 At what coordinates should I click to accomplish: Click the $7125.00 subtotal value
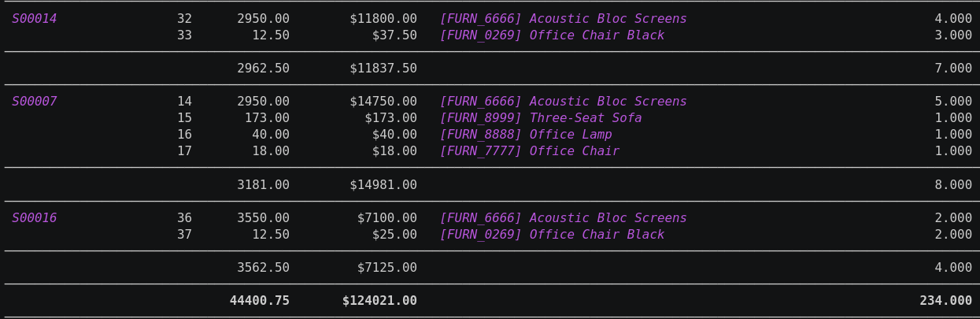coord(387,268)
